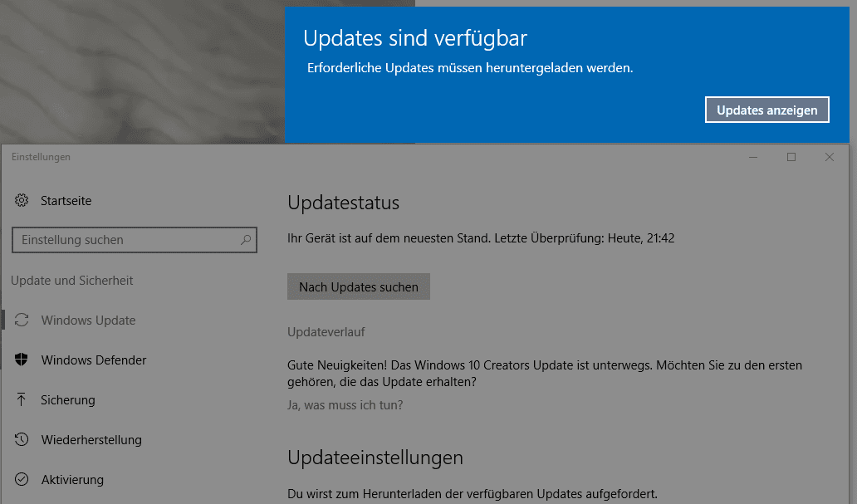This screenshot has width=857, height=504.
Task: Click the Updates anzeigen button
Action: pos(766,110)
